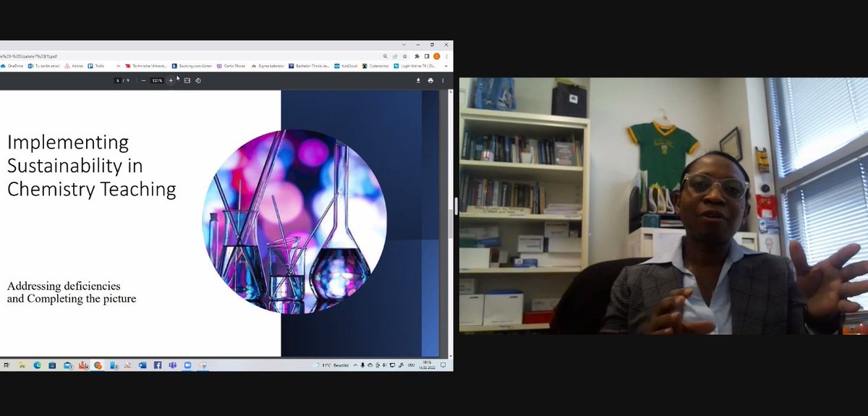Open the Tu berlin email bookmark
The width and height of the screenshot is (868, 416).
point(44,66)
